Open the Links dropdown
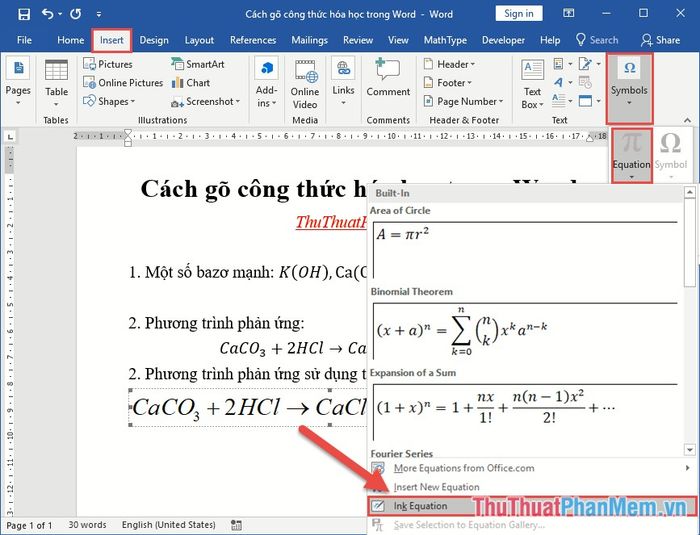Screen dimensions: 700x535 click(x=343, y=83)
